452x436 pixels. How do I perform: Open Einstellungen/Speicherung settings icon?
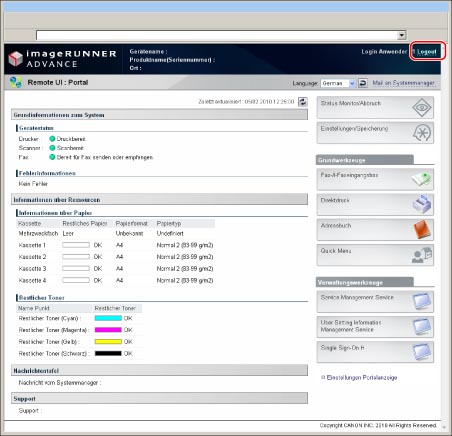click(x=422, y=133)
